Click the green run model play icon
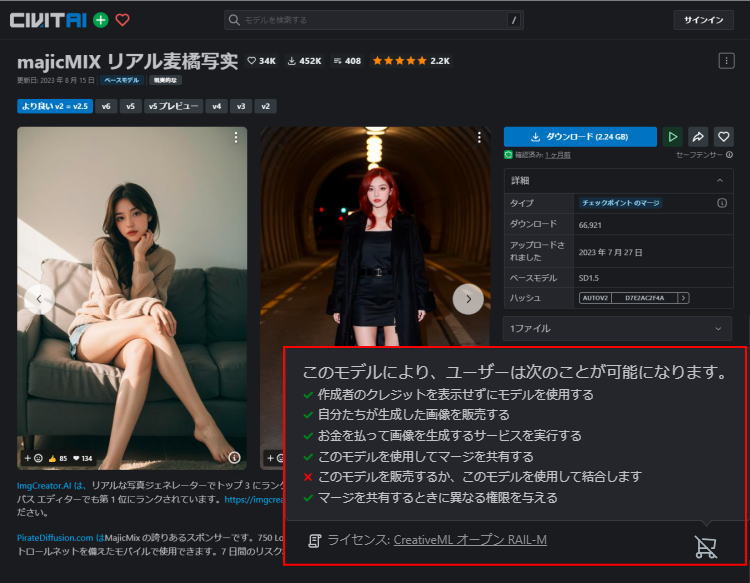Viewport: 750px width, 583px height. [673, 137]
